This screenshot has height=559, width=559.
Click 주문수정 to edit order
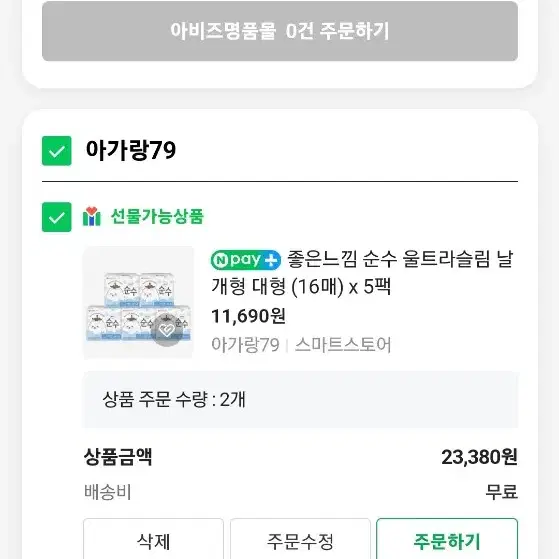[x=300, y=540]
